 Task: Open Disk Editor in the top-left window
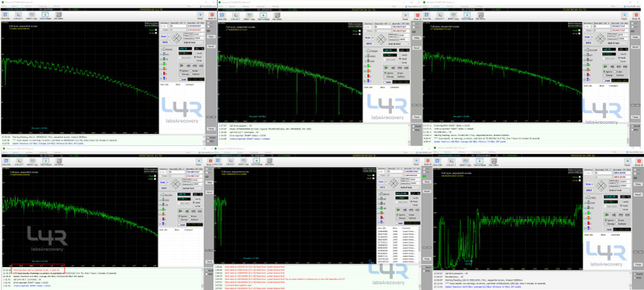[59, 16]
